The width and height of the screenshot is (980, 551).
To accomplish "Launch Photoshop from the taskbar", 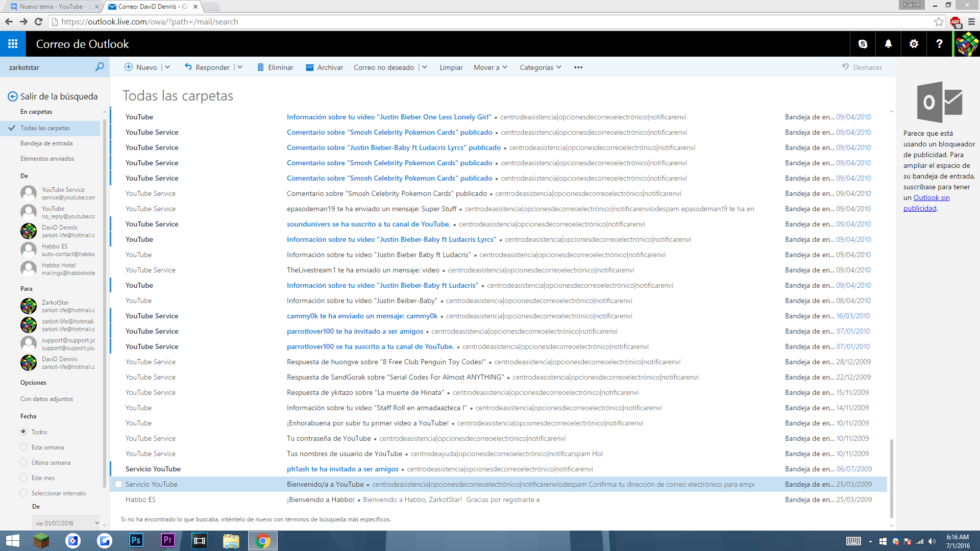I will [136, 541].
